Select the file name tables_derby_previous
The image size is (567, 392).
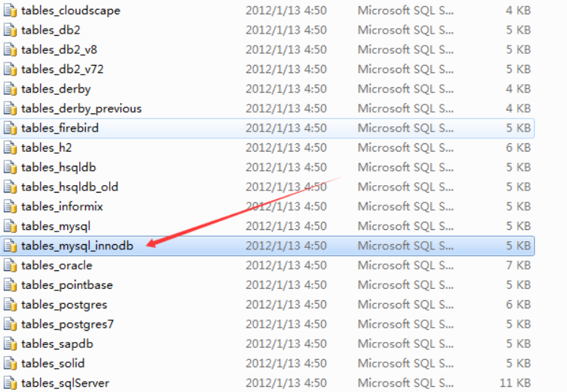pos(81,108)
